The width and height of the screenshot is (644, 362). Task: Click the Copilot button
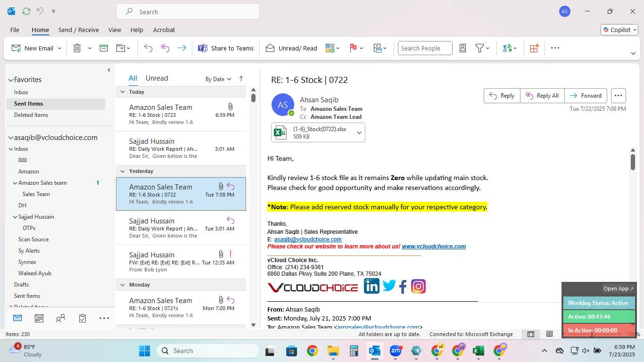(x=620, y=30)
